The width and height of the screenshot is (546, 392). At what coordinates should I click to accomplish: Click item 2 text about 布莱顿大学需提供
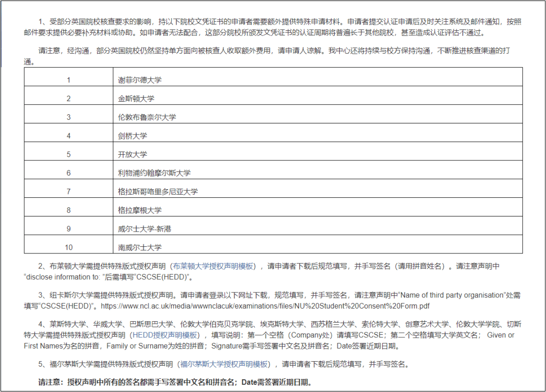point(261,272)
